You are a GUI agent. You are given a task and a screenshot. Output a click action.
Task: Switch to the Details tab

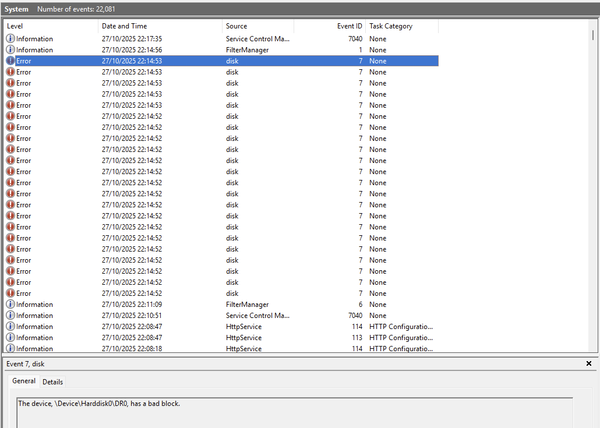[x=52, y=382]
